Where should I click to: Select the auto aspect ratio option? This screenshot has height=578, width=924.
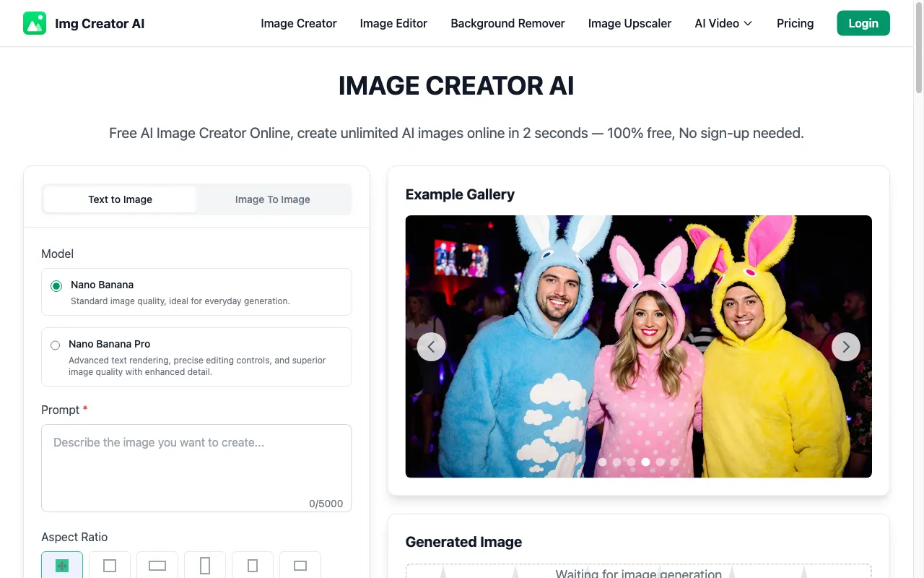click(x=62, y=566)
